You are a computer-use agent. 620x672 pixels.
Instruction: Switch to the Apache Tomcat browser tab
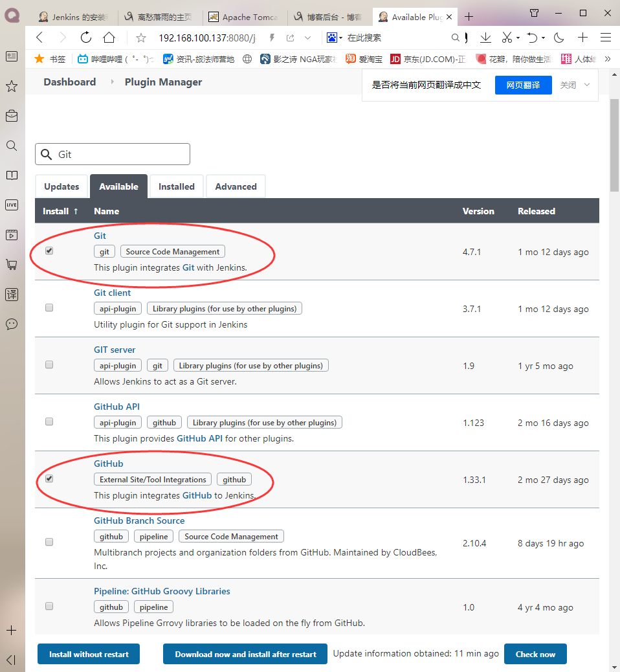pos(245,17)
